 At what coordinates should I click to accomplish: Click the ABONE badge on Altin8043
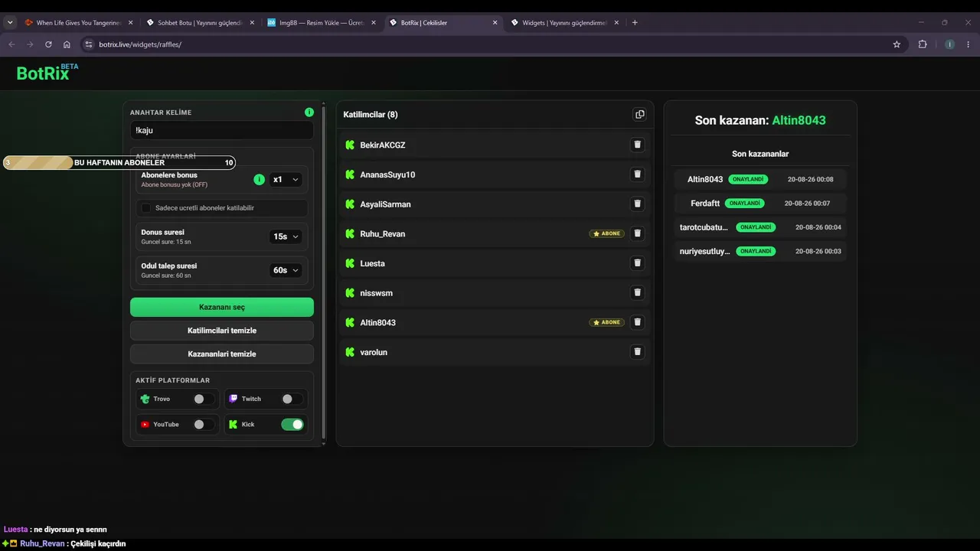(606, 322)
